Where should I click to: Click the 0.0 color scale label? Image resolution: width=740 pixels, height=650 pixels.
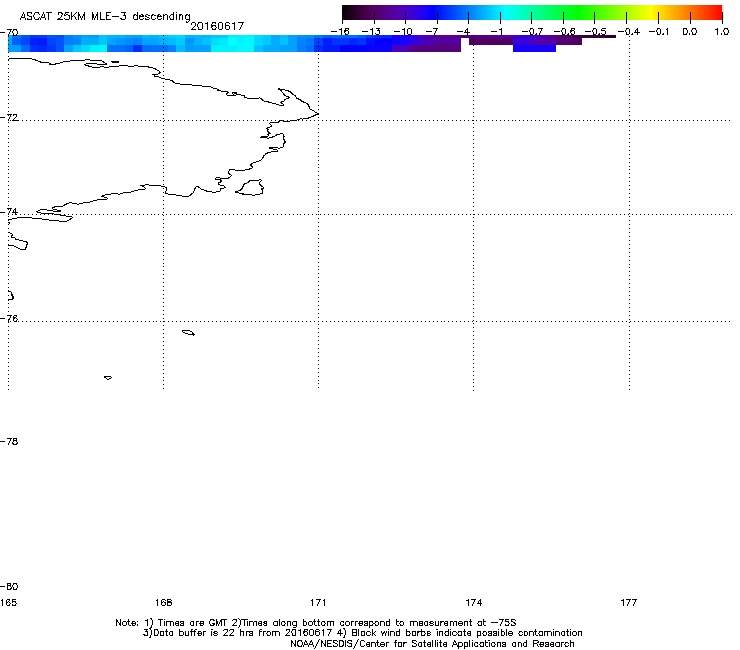(690, 32)
